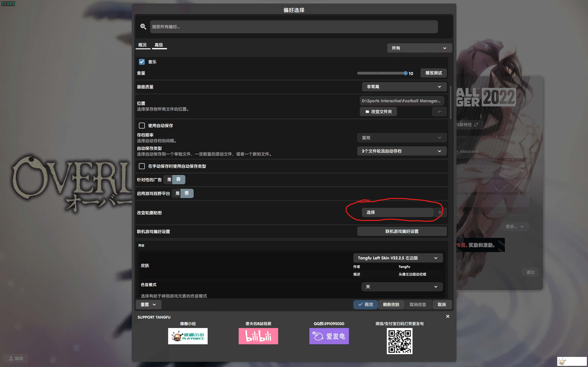Image resolution: width=588 pixels, height=367 pixels.
Task: Expand the 皮肤 skin dropdown
Action: (x=398, y=258)
